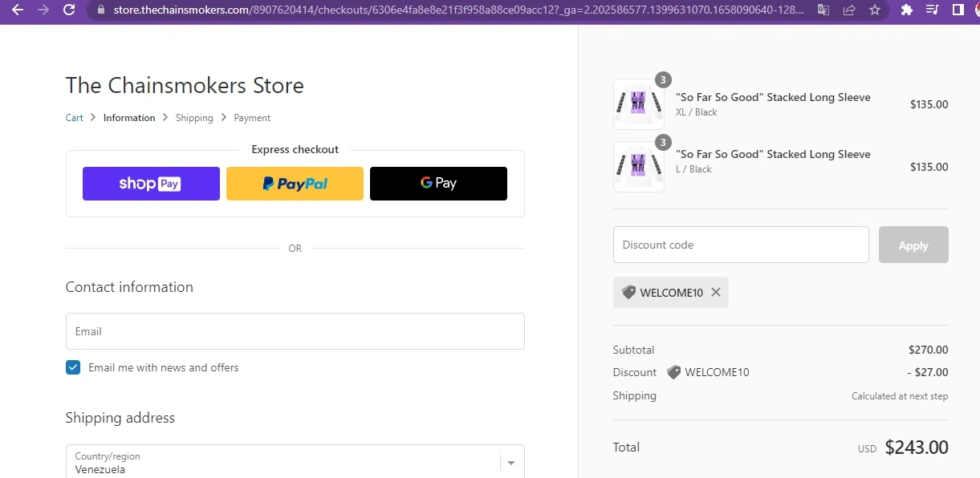
Task: Click the L / Black long sleeve thumbnail
Action: (639, 167)
